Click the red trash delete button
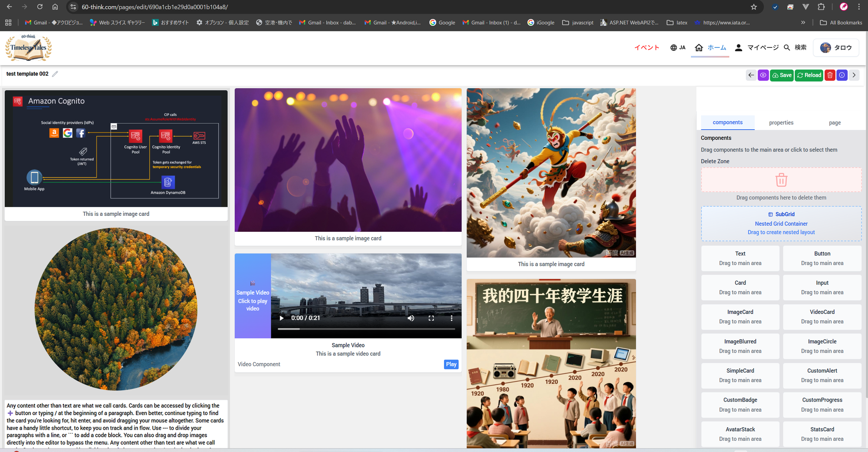 click(x=830, y=75)
